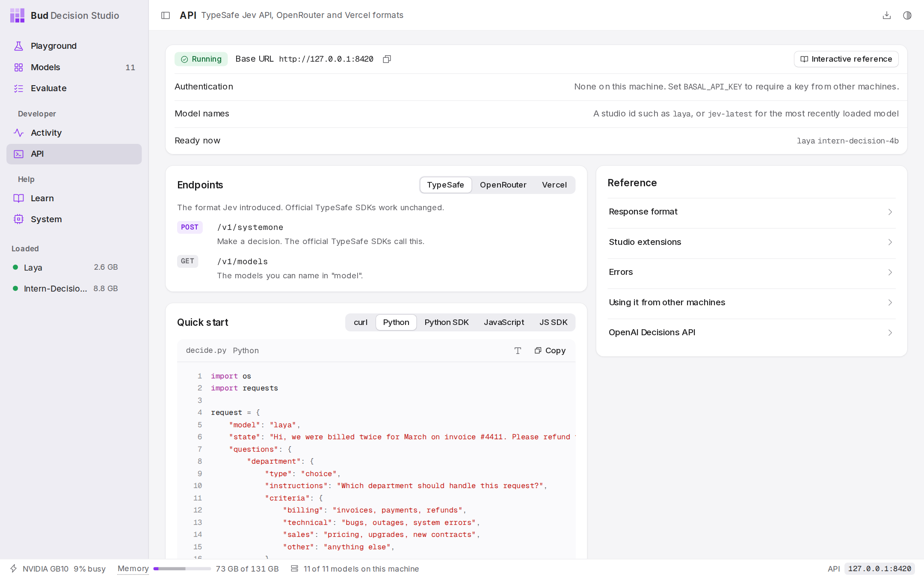Click the Evaluate checklist icon
This screenshot has width=924, height=578.
(x=18, y=88)
